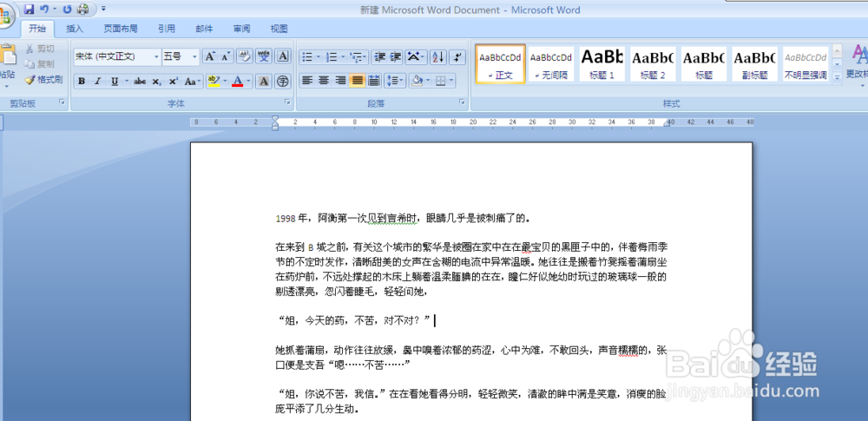
Task: Switch to the 插入 tab
Action: (75, 29)
